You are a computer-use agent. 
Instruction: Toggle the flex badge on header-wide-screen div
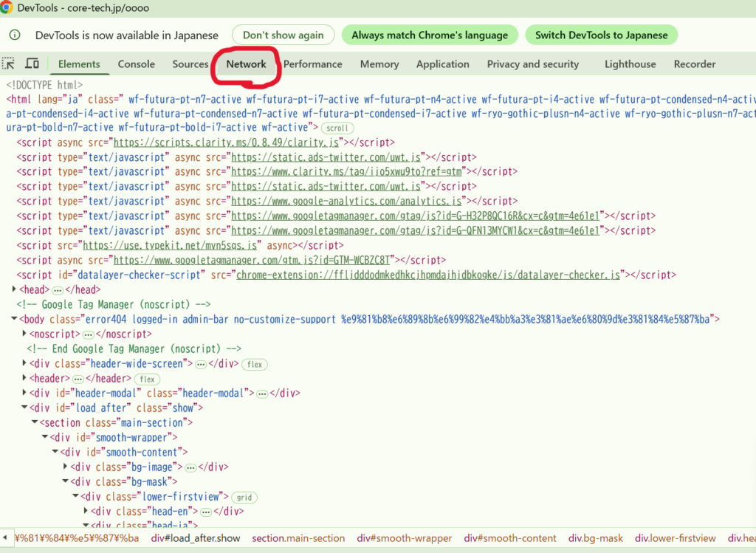[255, 364]
